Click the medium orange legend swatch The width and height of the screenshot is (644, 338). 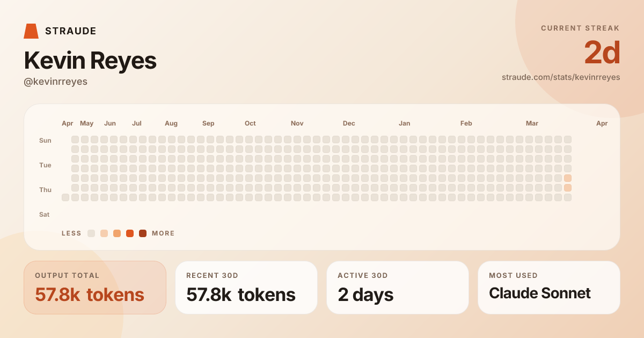click(x=117, y=233)
